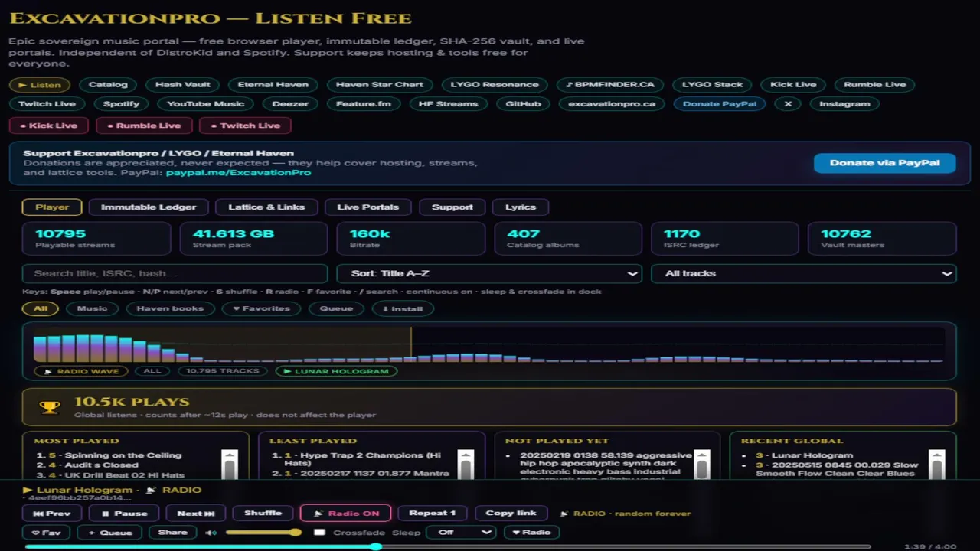Open the Sort: Title A–Z dropdown
980x551 pixels.
(x=489, y=273)
